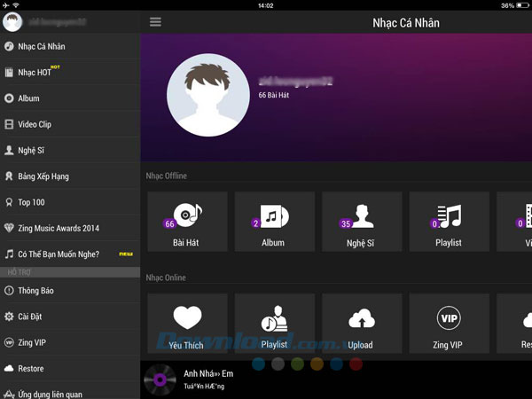Open online Playlist tile
The width and height of the screenshot is (532, 399).
tap(275, 324)
